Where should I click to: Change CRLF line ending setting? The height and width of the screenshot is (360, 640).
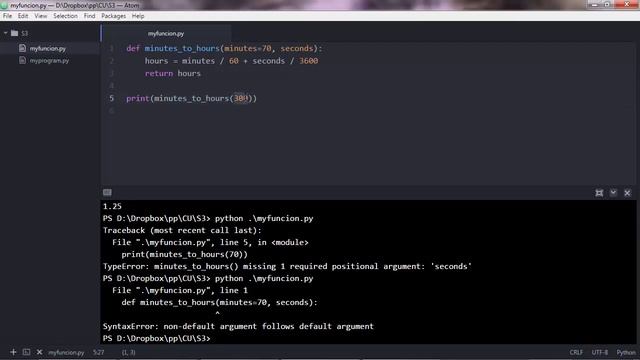(x=576, y=353)
